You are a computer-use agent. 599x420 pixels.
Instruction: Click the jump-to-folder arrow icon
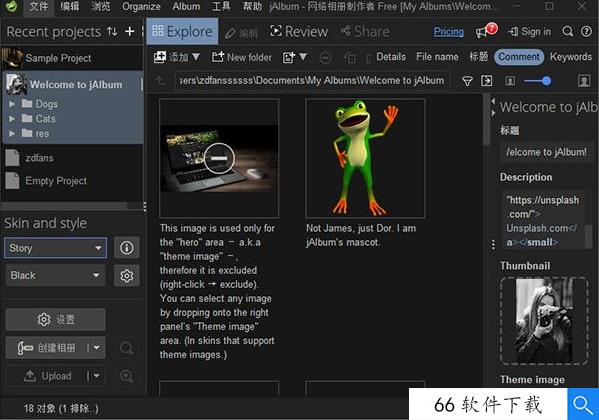(487, 81)
